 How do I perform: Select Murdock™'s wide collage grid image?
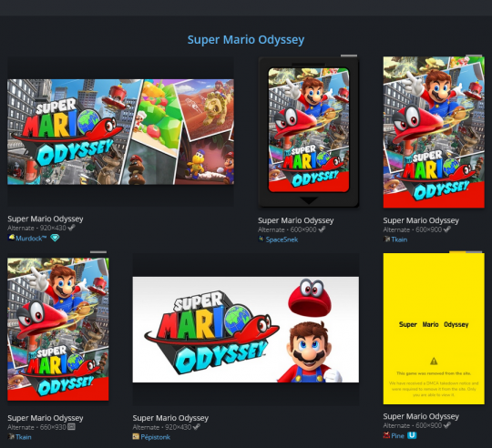tap(120, 132)
